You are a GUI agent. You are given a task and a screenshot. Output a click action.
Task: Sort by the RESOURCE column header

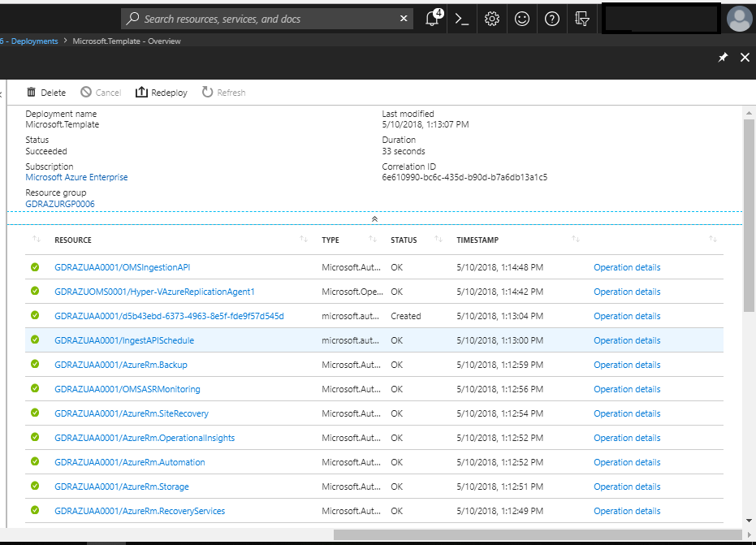[x=73, y=240]
